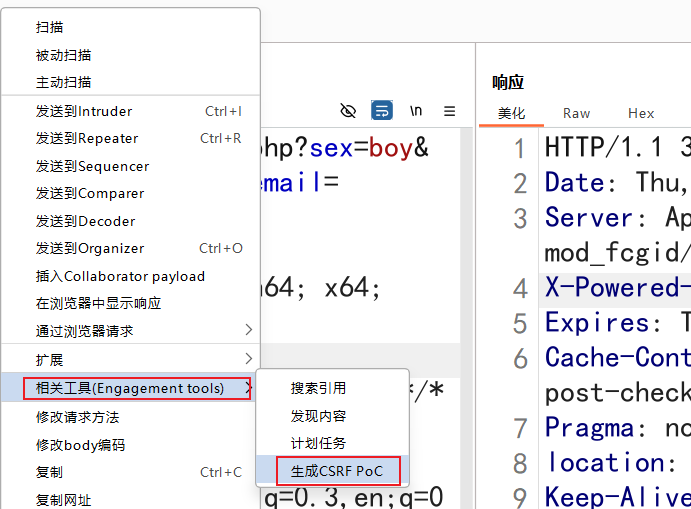Send request via 发送到Intruder
The width and height of the screenshot is (691, 509).
[x=130, y=111]
